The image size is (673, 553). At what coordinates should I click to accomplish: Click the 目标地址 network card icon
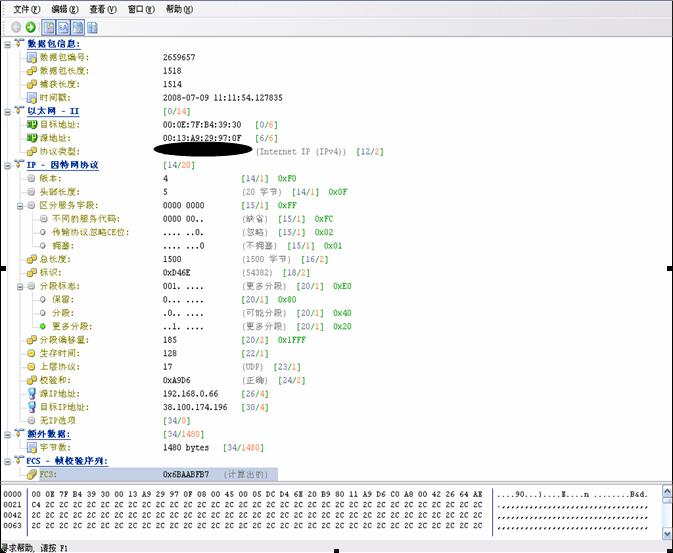[x=31, y=124]
